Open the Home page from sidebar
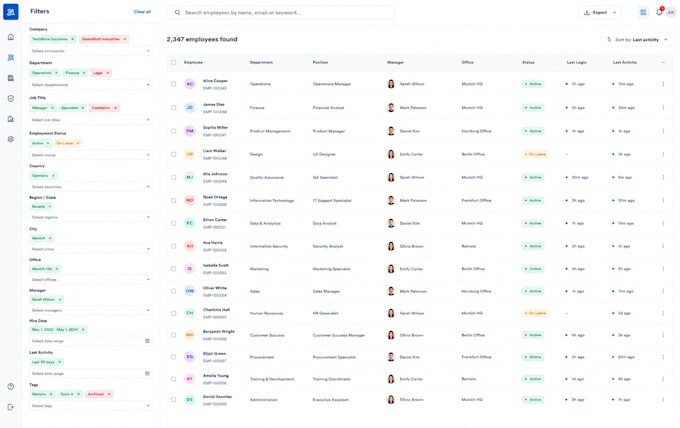This screenshot has height=428, width=680. [x=11, y=37]
